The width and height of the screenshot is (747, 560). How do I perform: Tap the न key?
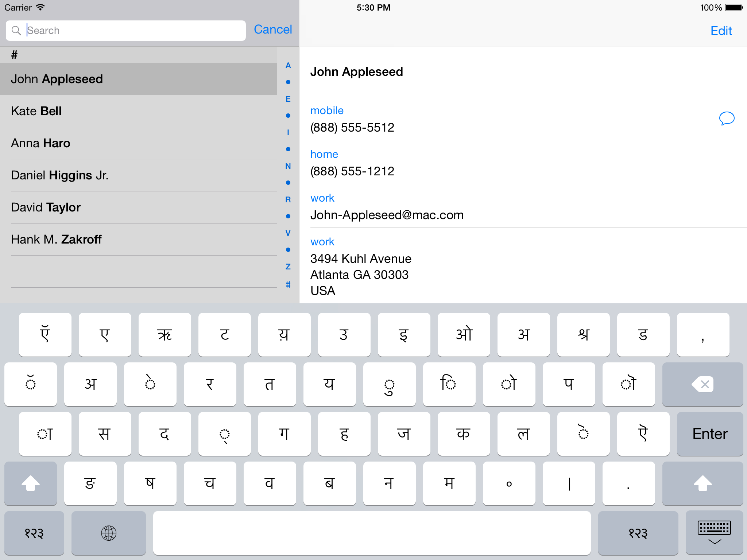coord(390,483)
